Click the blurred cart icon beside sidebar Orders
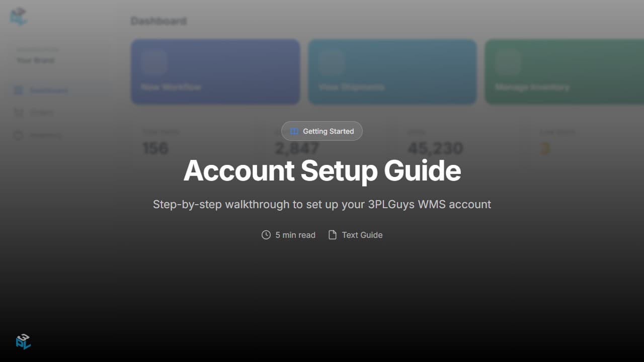644x362 pixels. pos(19,113)
